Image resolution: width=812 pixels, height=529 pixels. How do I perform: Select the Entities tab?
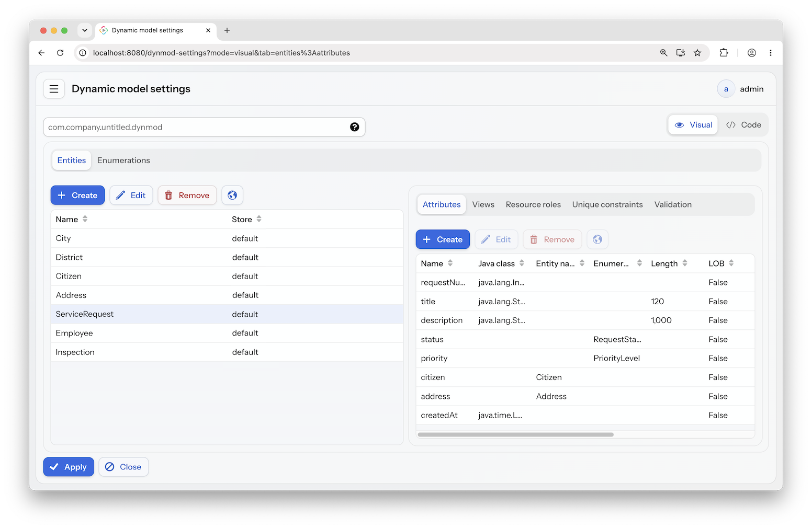point(72,160)
